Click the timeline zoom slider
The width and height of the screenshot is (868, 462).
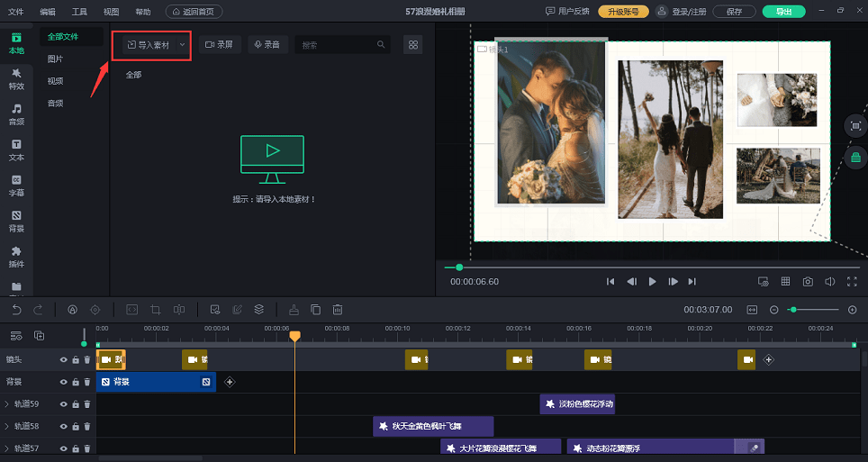(x=815, y=310)
